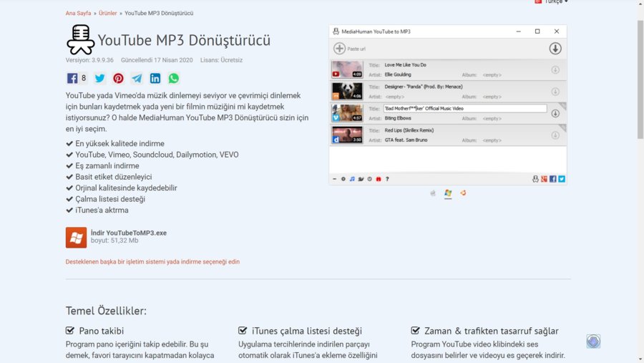Show the Ubuntu screenshot via Ubuntu logo

[463, 193]
